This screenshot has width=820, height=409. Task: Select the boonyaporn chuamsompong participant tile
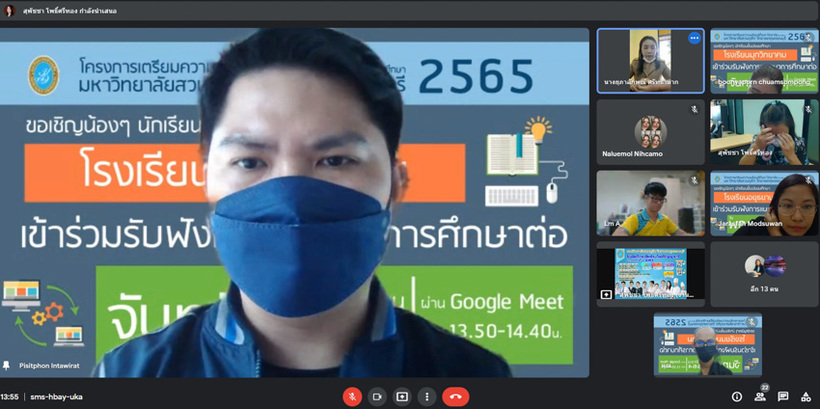point(764,61)
